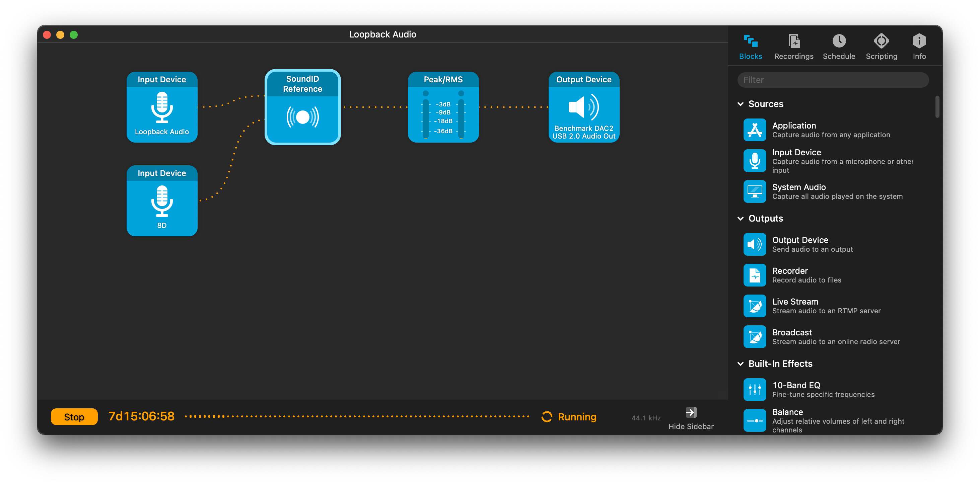Click the sidebar scrollbar thumb
This screenshot has width=980, height=484.
tap(937, 107)
